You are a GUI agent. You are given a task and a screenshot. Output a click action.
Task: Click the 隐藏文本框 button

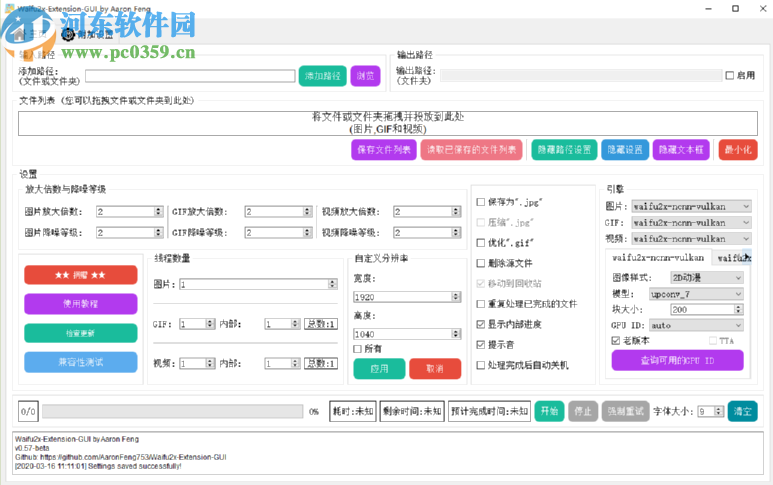click(x=681, y=150)
